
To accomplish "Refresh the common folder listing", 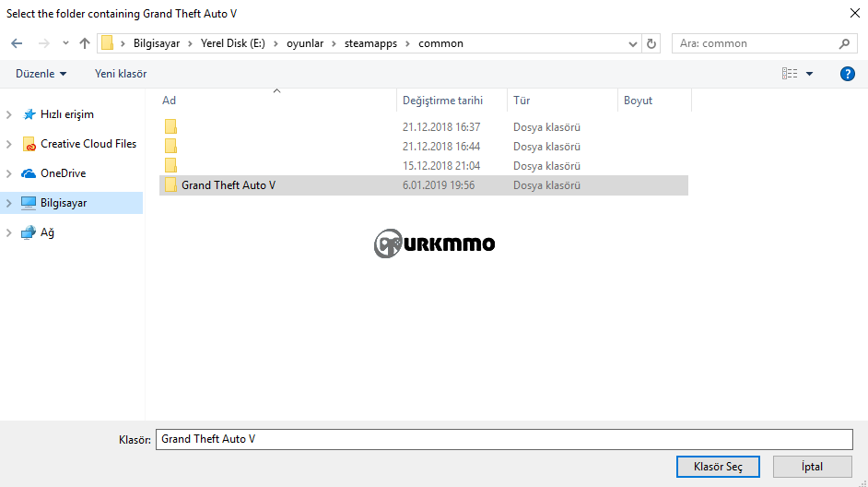I will [x=651, y=43].
